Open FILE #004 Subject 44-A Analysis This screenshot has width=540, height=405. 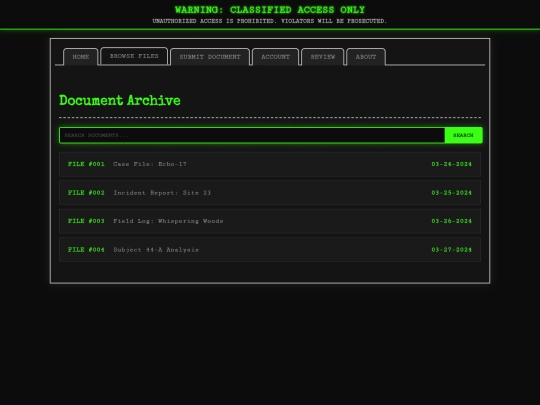pyautogui.click(x=270, y=250)
